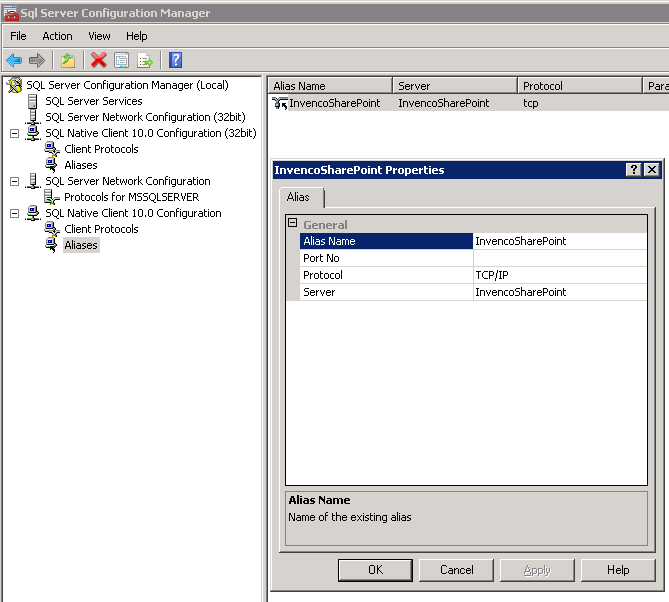
Task: Click the dialog's question mark help button
Action: click(634, 170)
